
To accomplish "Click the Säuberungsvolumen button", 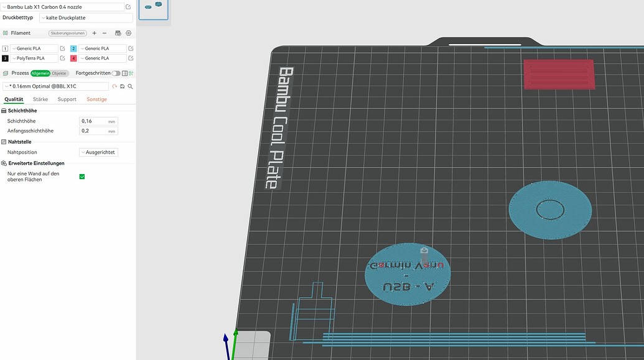I will click(68, 33).
